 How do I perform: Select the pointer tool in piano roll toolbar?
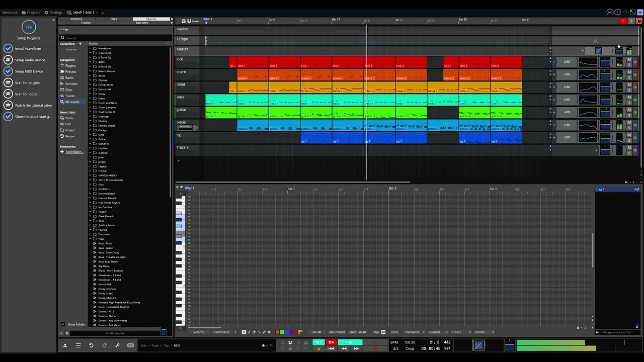244,332
